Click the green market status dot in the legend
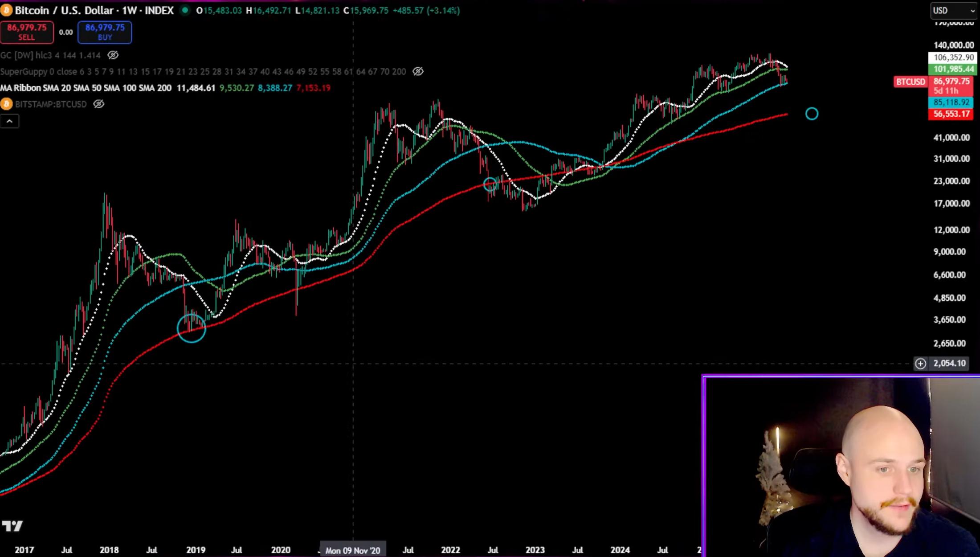 pos(184,10)
